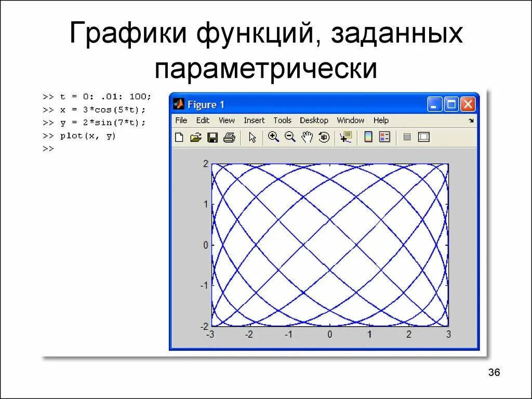Image resolution: width=532 pixels, height=399 pixels.
Task: Minimize the Figure 1 window
Action: (435, 104)
